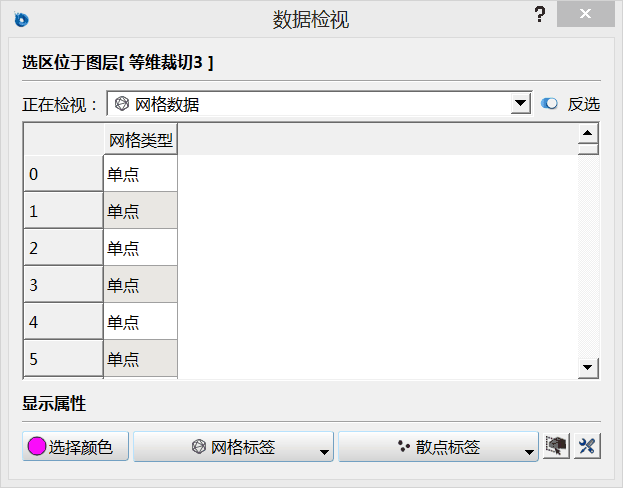Toggle the 反选 switch

point(549,104)
